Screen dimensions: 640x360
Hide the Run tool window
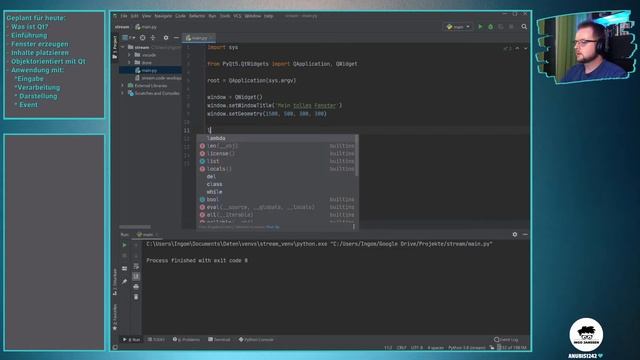click(525, 234)
